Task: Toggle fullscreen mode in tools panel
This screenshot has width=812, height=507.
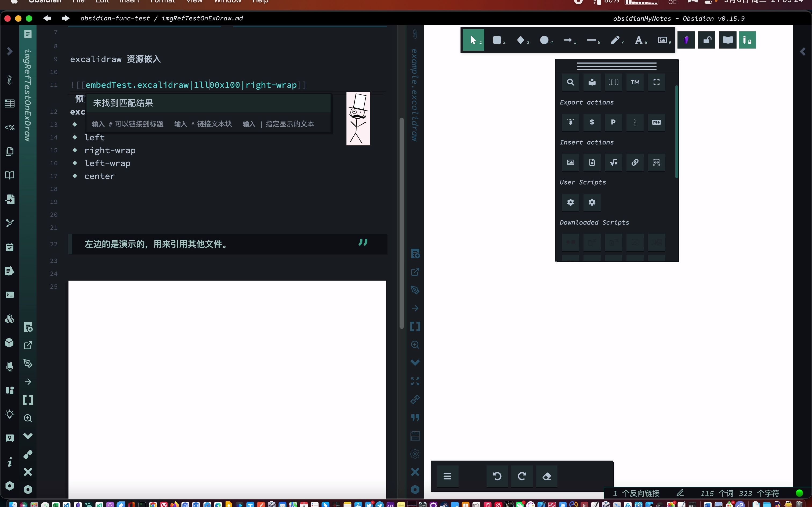Action: 656,82
